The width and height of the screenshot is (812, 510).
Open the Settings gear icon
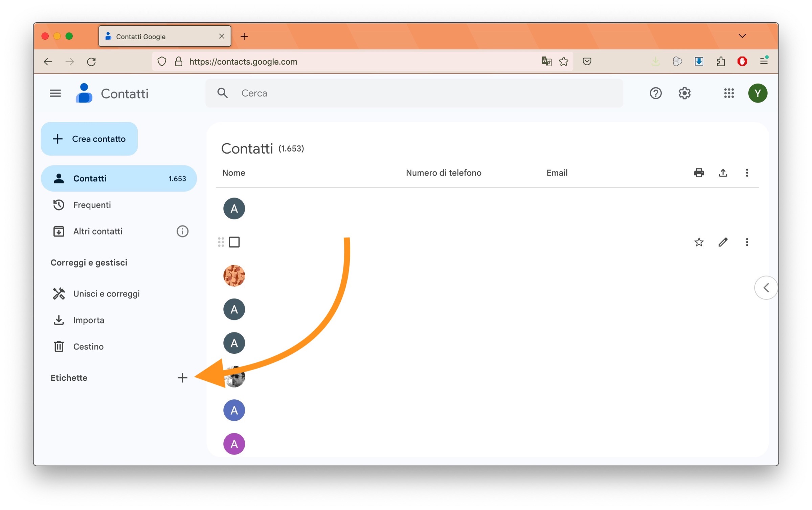(x=684, y=93)
